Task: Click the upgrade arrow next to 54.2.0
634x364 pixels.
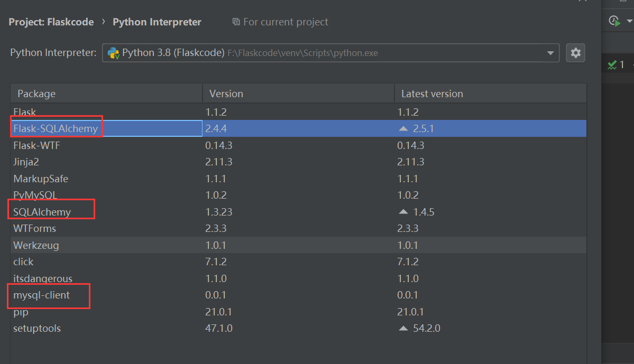Action: pyautogui.click(x=403, y=329)
